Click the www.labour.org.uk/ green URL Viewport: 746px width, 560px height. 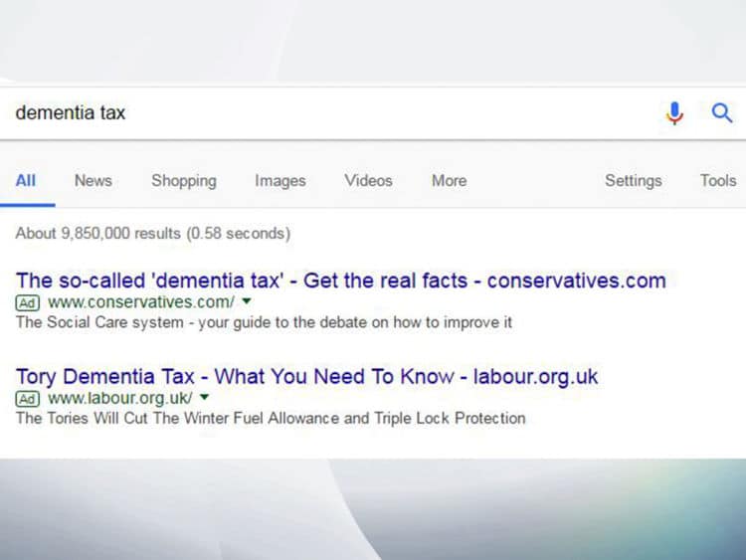(x=119, y=398)
